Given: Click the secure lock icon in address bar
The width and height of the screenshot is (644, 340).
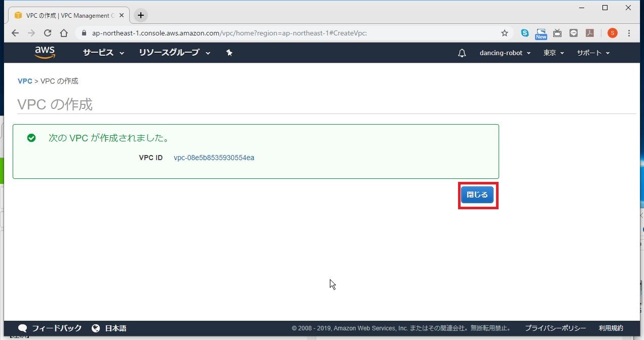Looking at the screenshot, I should coord(84,33).
